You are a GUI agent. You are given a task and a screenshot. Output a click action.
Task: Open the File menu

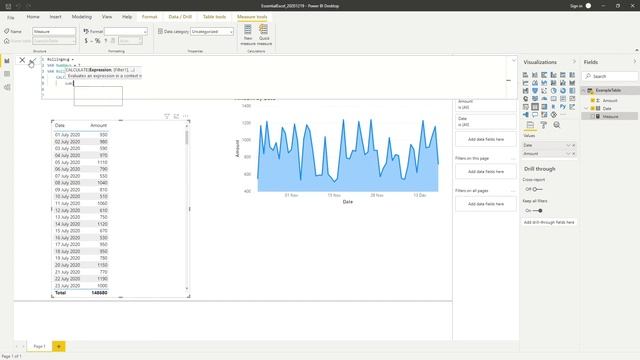click(11, 18)
